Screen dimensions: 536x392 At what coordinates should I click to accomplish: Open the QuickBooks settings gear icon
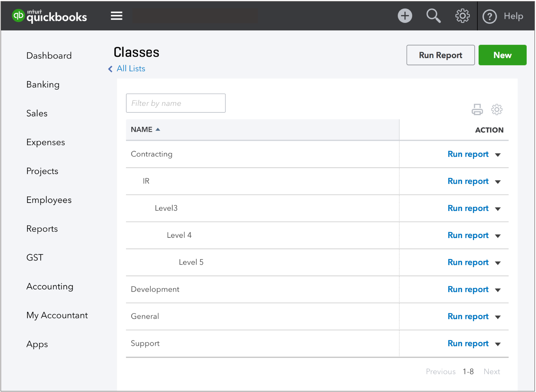[462, 15]
